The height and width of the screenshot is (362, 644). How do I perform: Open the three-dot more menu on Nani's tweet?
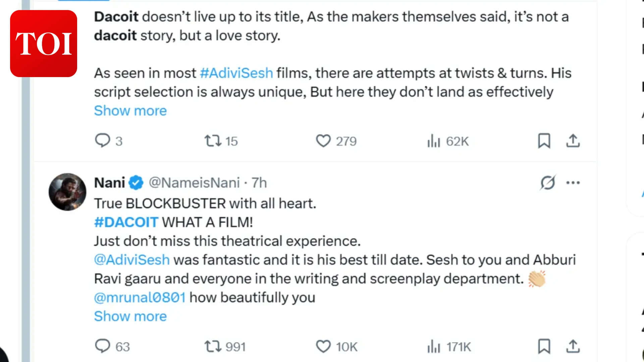573,183
